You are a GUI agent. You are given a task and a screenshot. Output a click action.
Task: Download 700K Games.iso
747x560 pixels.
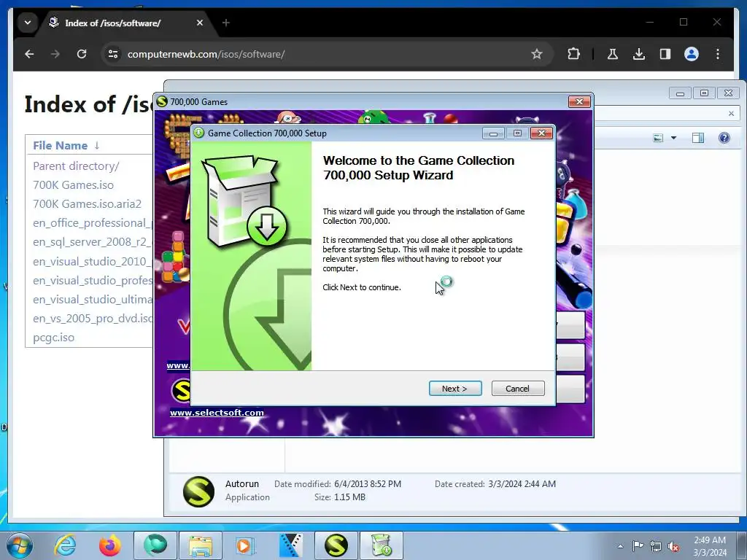pyautogui.click(x=74, y=185)
